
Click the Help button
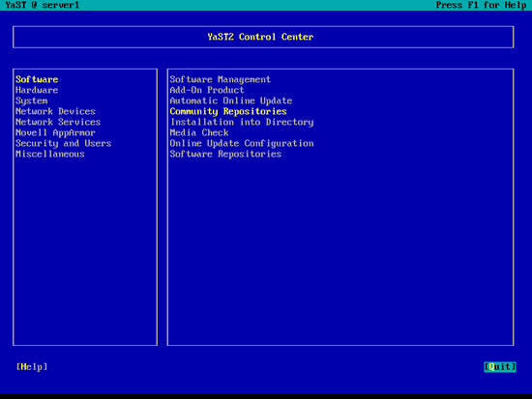pos(32,367)
